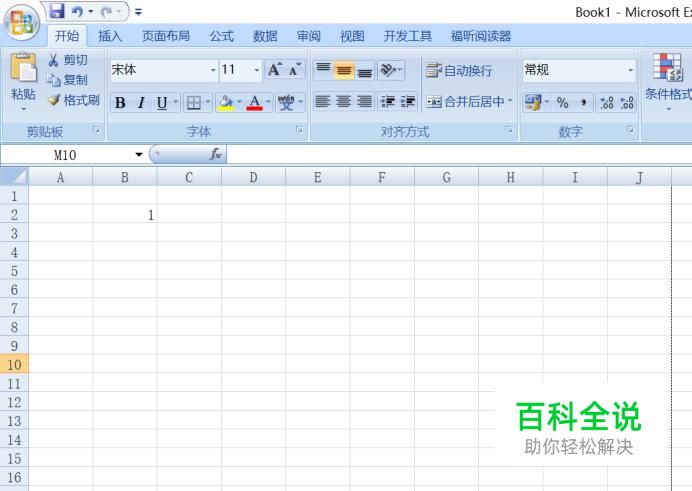This screenshot has width=692, height=491.
Task: Expand the 粘贴 paste options arrow
Action: 23,109
